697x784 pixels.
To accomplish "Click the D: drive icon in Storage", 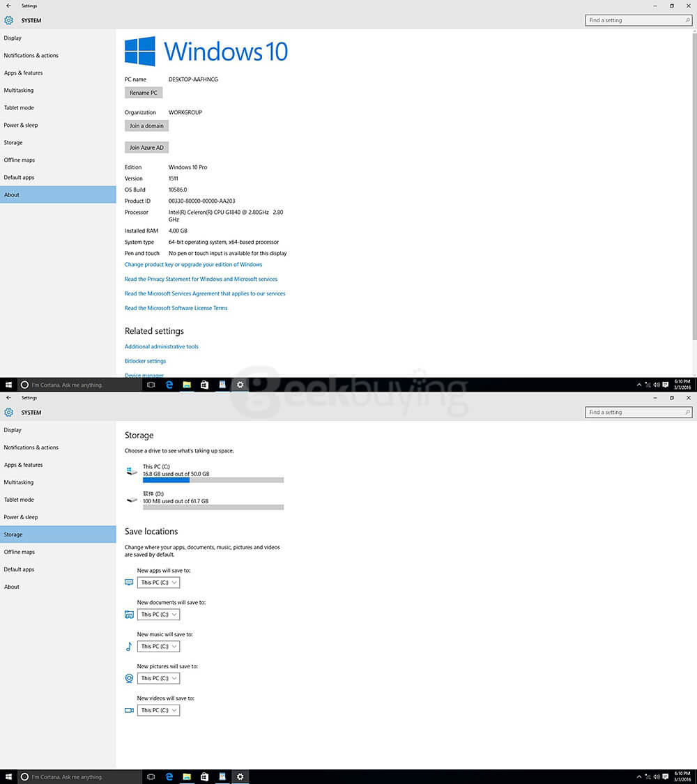I will pyautogui.click(x=132, y=500).
